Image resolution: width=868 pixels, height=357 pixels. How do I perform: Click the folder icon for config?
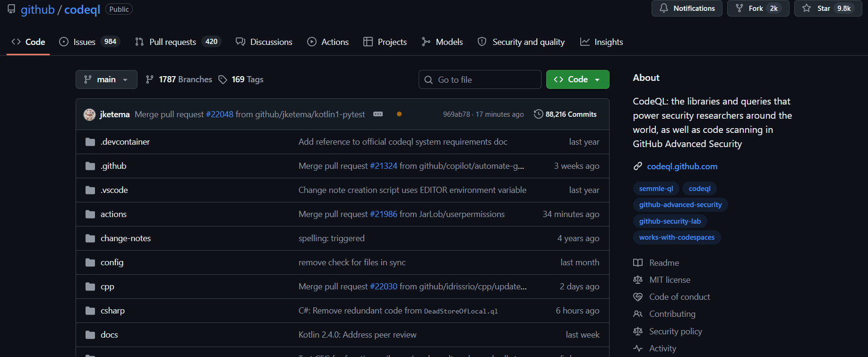[x=90, y=262]
